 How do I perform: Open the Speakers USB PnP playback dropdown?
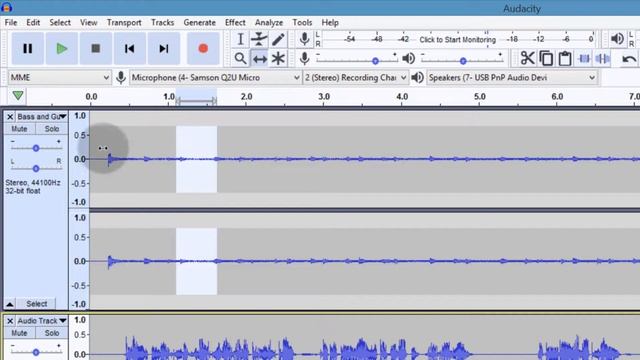point(512,78)
